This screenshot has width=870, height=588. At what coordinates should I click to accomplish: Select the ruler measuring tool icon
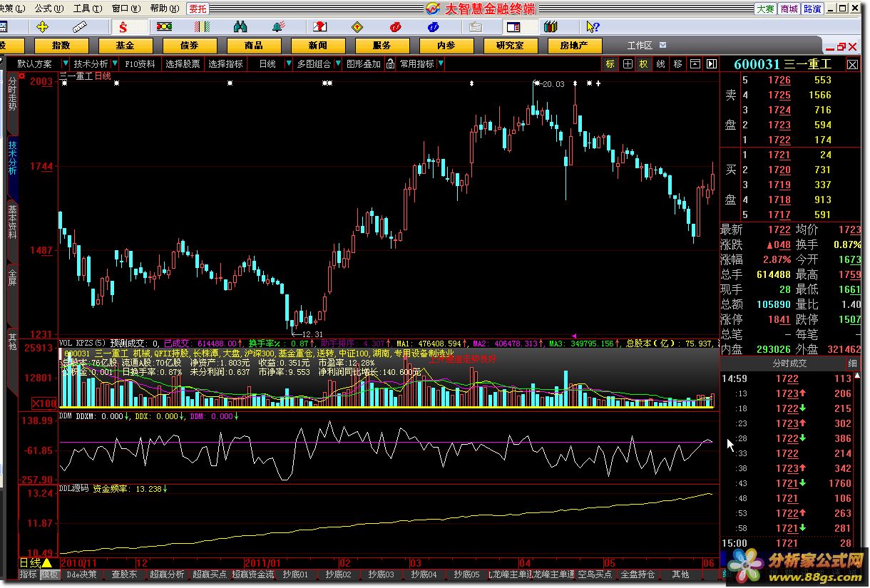(x=80, y=27)
